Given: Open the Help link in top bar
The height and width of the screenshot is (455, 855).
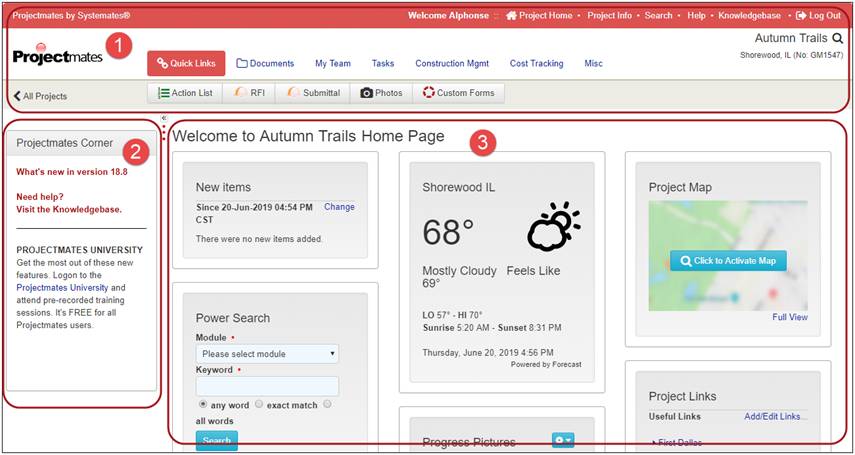Looking at the screenshot, I should pyautogui.click(x=696, y=15).
